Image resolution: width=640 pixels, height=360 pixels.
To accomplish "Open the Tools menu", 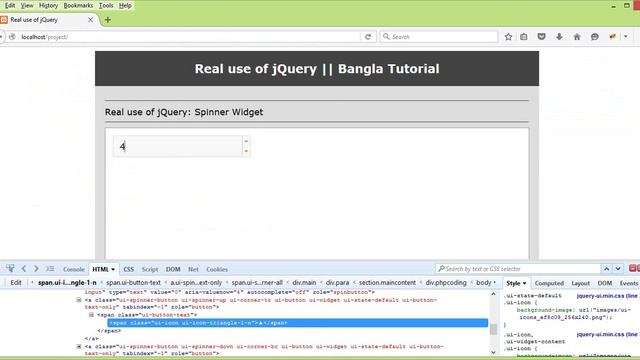I will pos(106,6).
